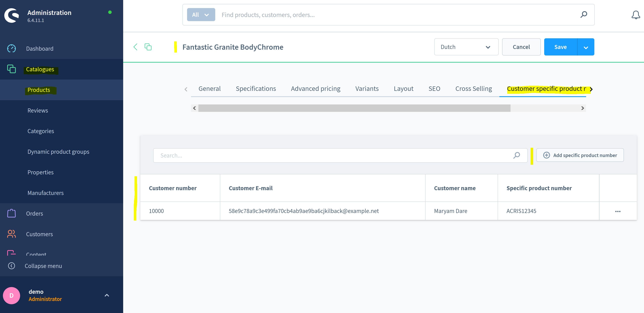This screenshot has width=644, height=313.
Task: Open the Variants tab
Action: point(367,88)
